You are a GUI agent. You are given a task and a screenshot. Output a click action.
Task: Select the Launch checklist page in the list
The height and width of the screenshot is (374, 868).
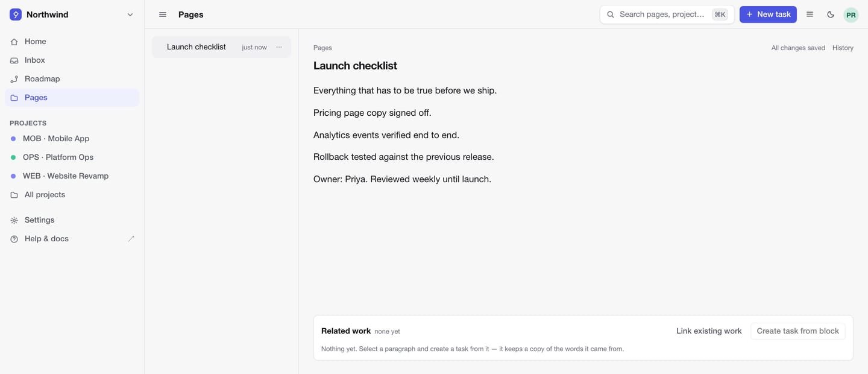[221, 47]
